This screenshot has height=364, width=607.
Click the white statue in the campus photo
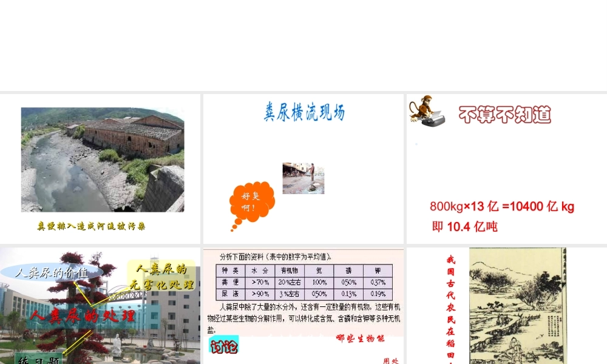(116, 344)
